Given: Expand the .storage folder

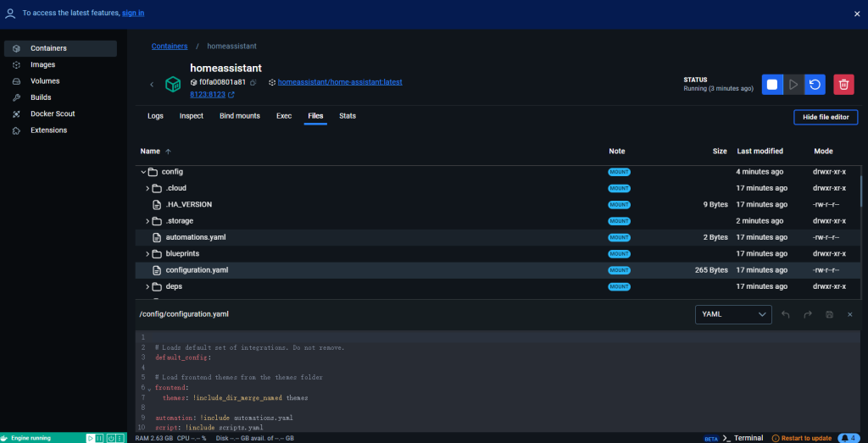Looking at the screenshot, I should point(147,221).
